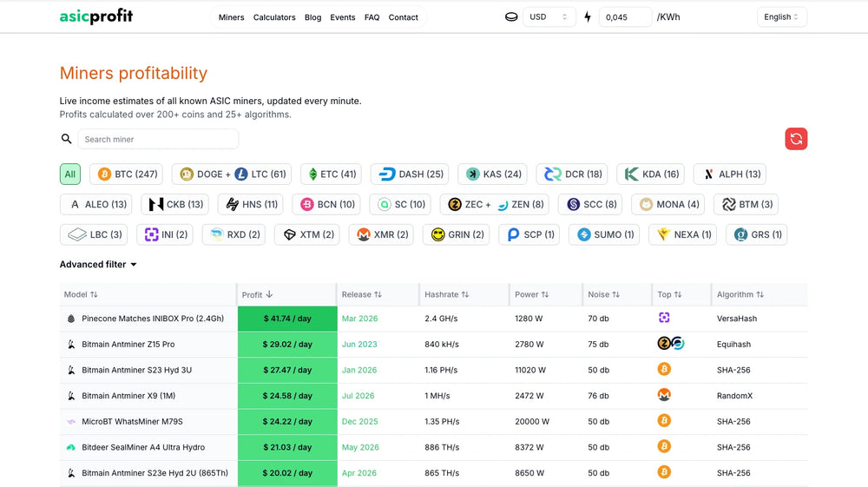Click the electricity price input field
868x487 pixels.
tap(625, 16)
